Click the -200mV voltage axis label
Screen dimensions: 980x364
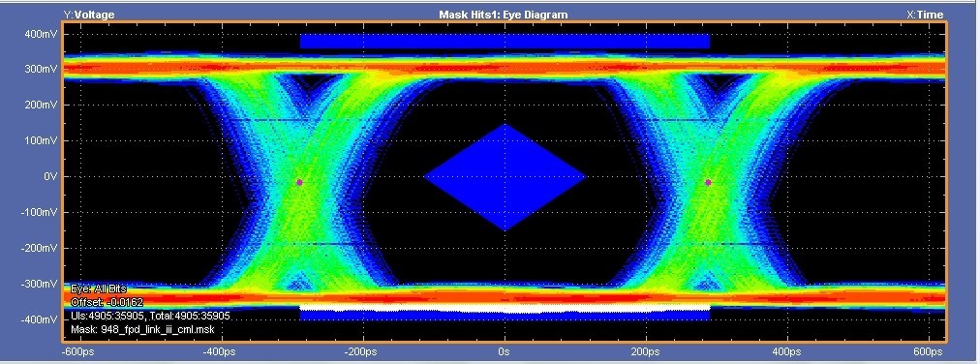(40, 248)
